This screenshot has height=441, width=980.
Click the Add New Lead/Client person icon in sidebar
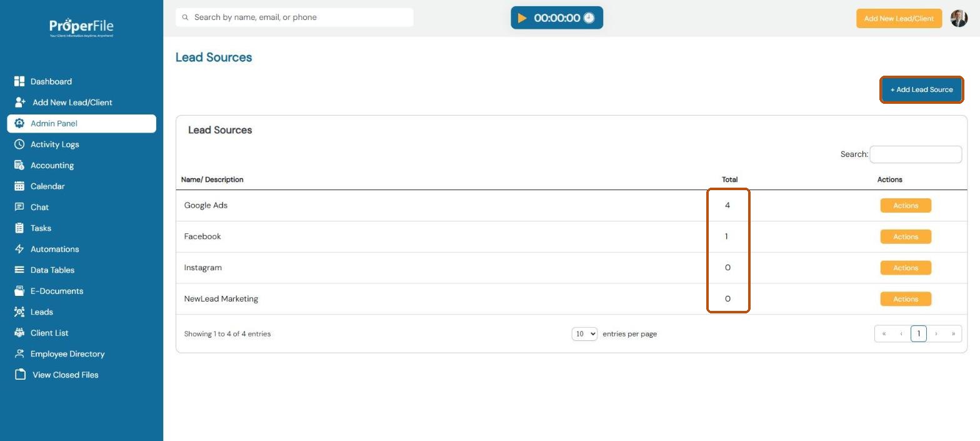point(20,102)
